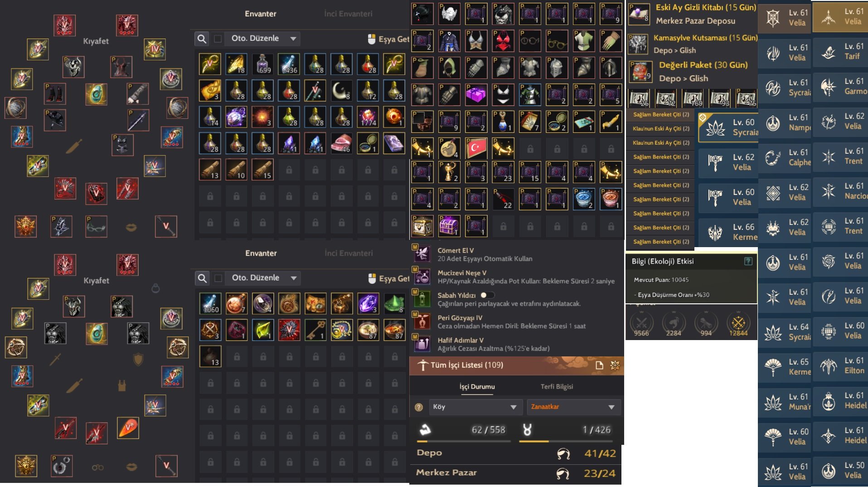Tick the checkbox beside lower Oto. Düzenle

coord(218,278)
